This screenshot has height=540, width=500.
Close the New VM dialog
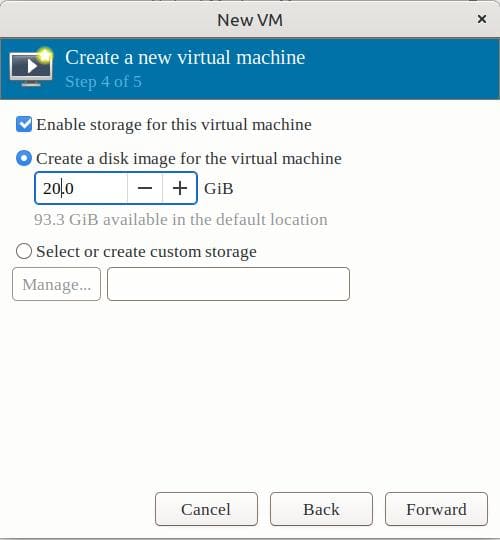click(482, 19)
